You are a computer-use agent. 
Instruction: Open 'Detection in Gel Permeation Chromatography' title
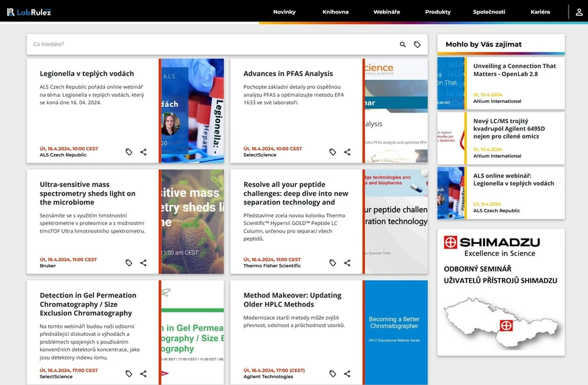pyautogui.click(x=88, y=304)
